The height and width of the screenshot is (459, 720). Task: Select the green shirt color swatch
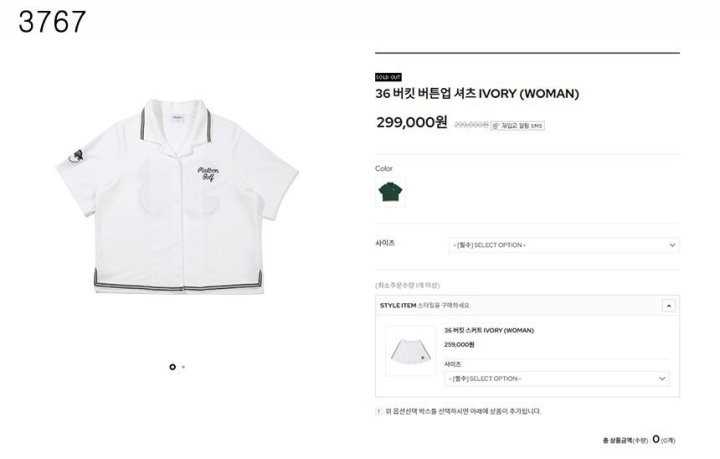(x=390, y=192)
